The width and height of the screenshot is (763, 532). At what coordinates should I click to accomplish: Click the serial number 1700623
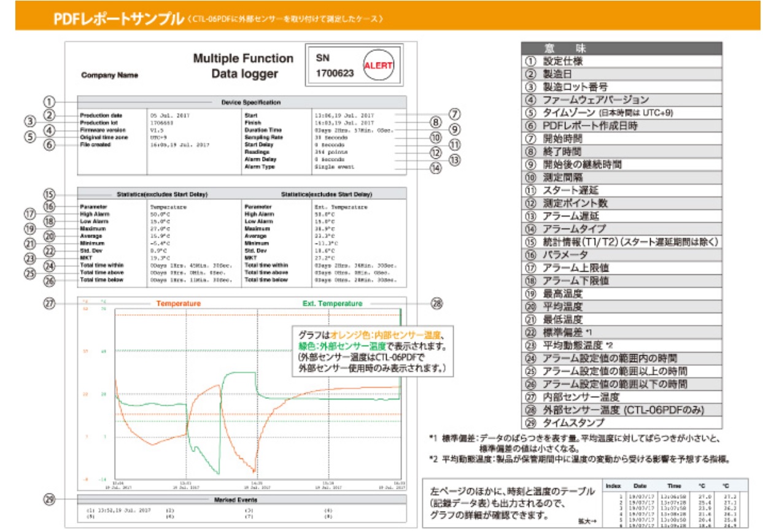tap(335, 73)
